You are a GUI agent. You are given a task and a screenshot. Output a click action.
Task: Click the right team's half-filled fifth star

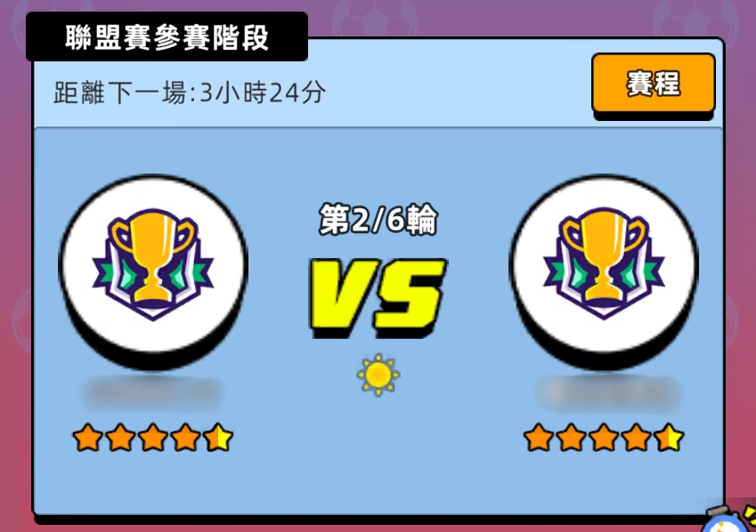coord(670,438)
